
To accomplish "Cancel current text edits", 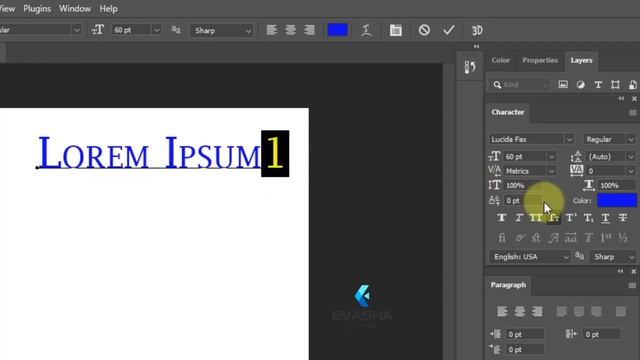I will point(424,30).
